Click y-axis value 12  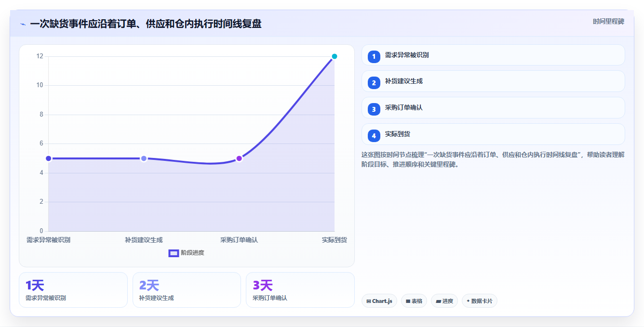coord(40,56)
